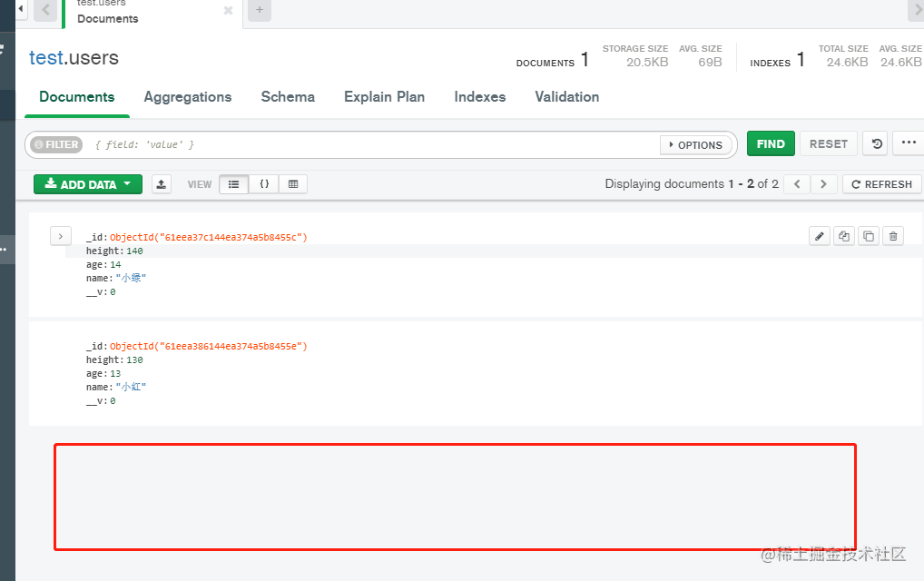Switch to JSON view using braces icon

point(264,183)
